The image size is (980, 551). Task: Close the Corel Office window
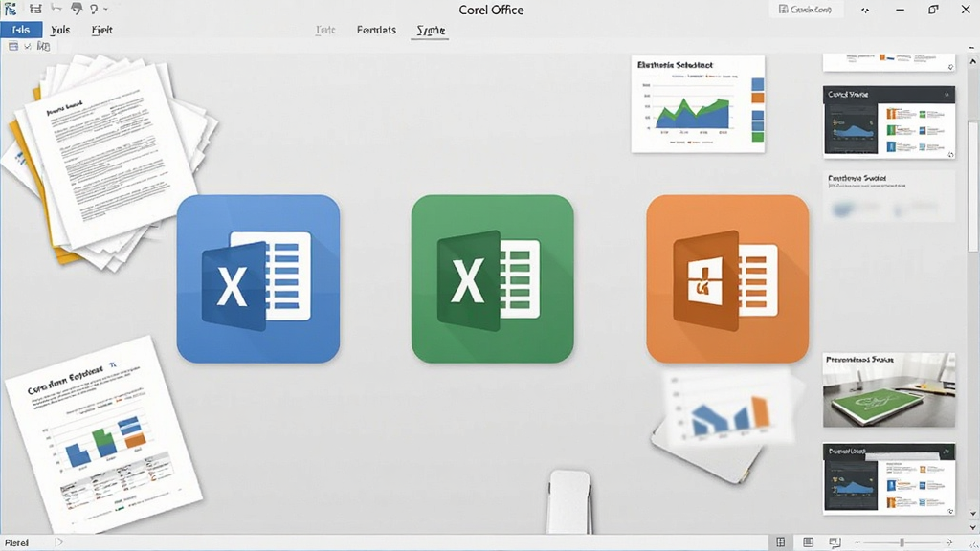pyautogui.click(x=966, y=10)
